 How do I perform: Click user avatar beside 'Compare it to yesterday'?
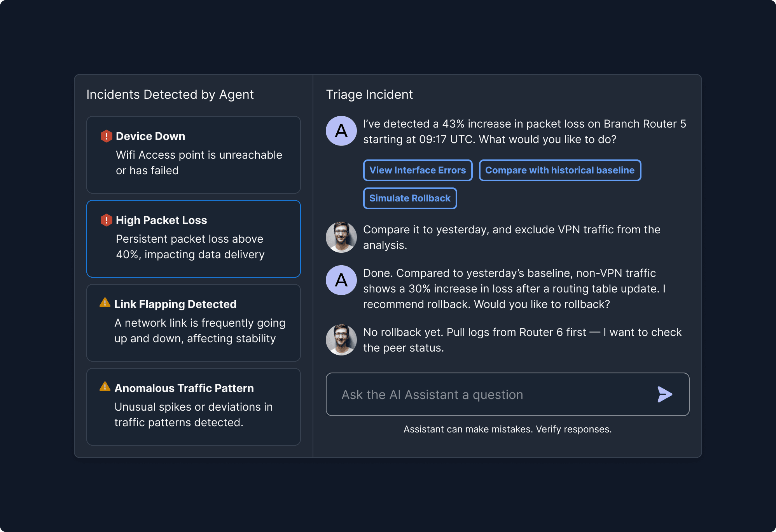[x=341, y=237]
